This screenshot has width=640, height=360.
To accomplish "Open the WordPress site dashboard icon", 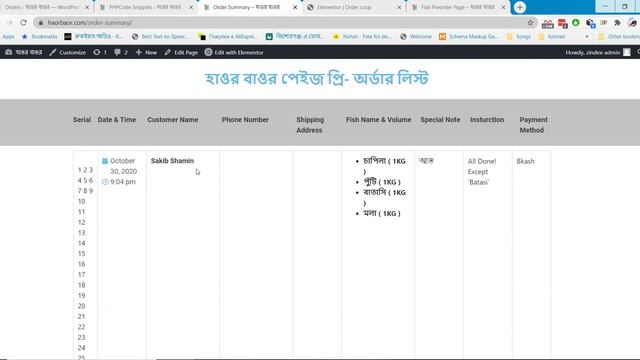I will pos(9,52).
